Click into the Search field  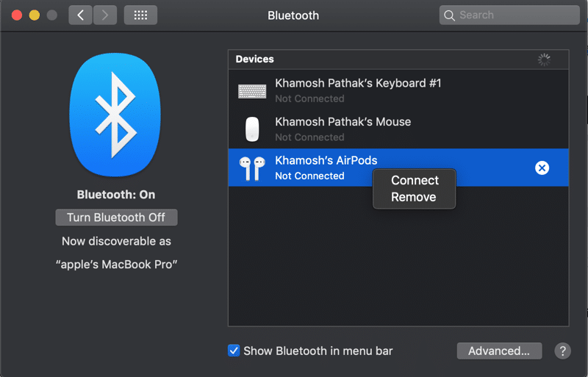click(514, 15)
